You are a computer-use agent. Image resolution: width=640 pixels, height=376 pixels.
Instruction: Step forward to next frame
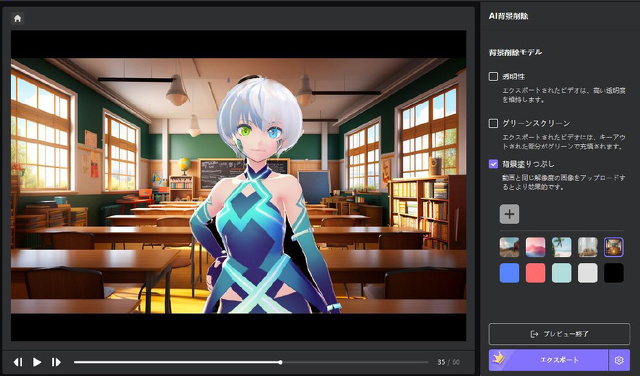coord(56,362)
